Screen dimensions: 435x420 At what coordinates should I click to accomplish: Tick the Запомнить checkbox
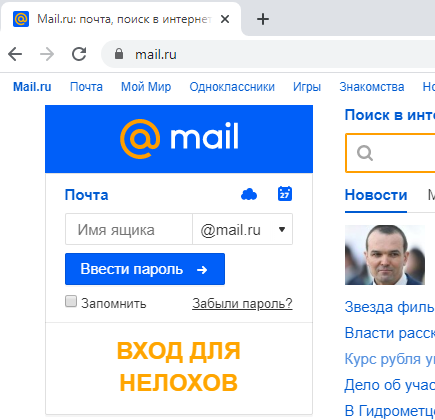point(71,301)
